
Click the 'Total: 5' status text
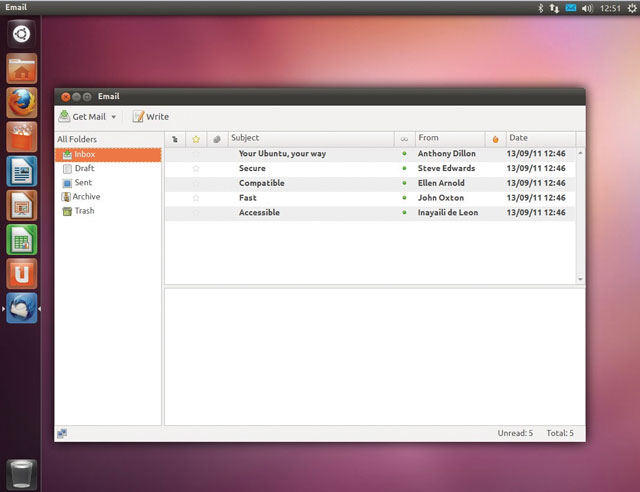(x=560, y=433)
